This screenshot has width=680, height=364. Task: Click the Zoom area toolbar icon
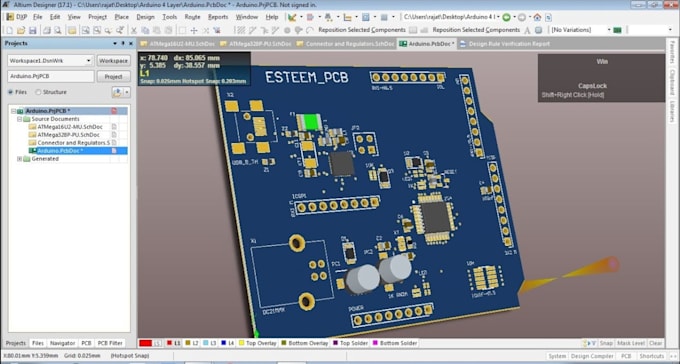click(97, 30)
